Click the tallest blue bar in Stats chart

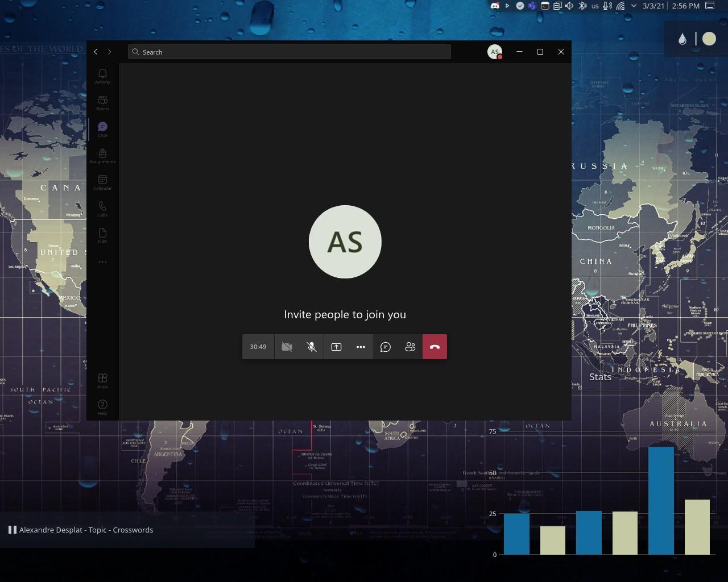(x=661, y=500)
